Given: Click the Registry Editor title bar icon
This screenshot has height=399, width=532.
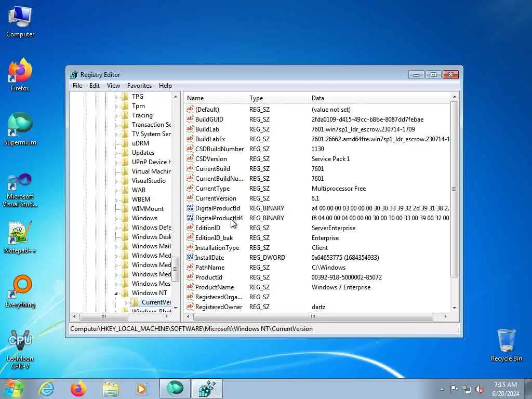Looking at the screenshot, I should pyautogui.click(x=74, y=75).
